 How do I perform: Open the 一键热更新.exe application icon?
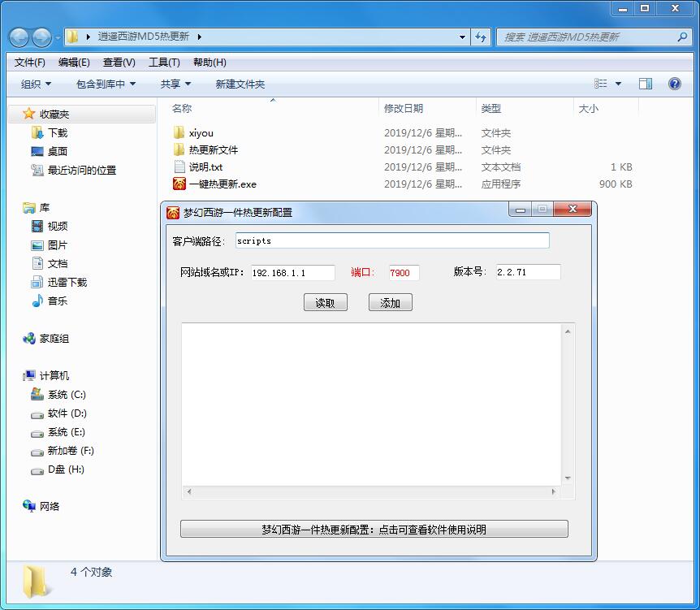click(x=179, y=184)
